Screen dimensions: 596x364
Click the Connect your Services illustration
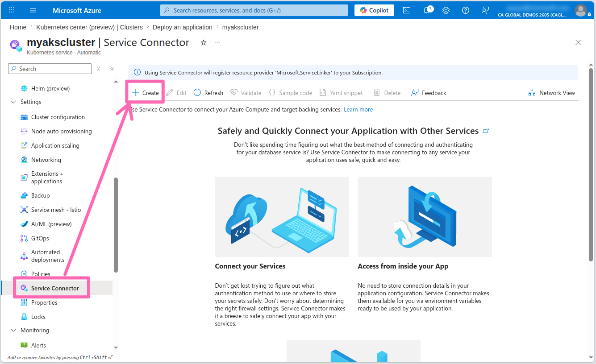click(282, 217)
